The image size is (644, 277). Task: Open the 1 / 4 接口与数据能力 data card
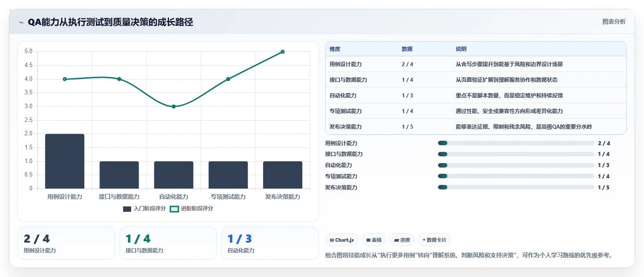click(x=168, y=243)
